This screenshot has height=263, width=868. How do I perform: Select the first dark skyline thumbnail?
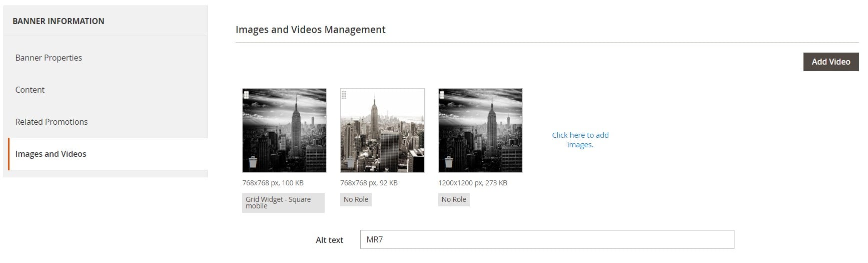point(284,130)
